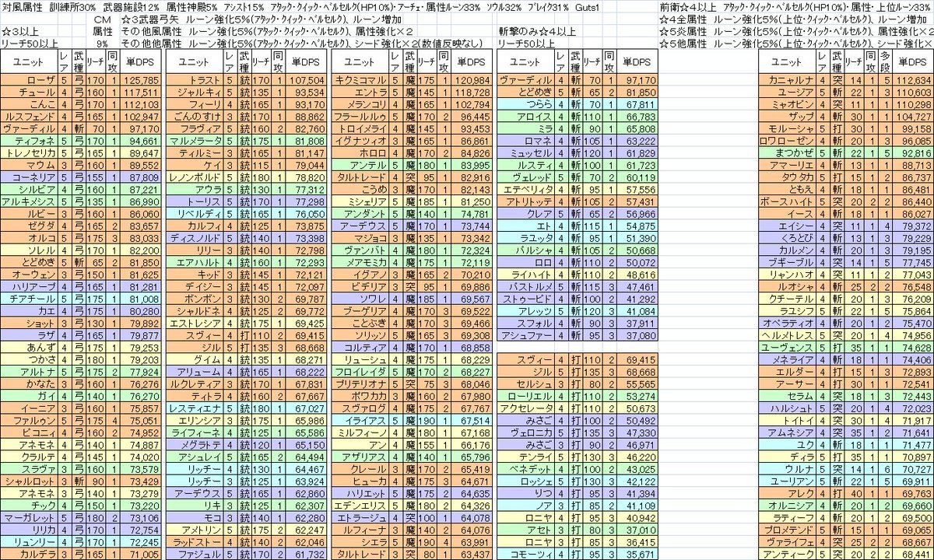Viewport: 934px width, 560px height.
Task: Click DPS value 78,820
Action: tap(307, 176)
